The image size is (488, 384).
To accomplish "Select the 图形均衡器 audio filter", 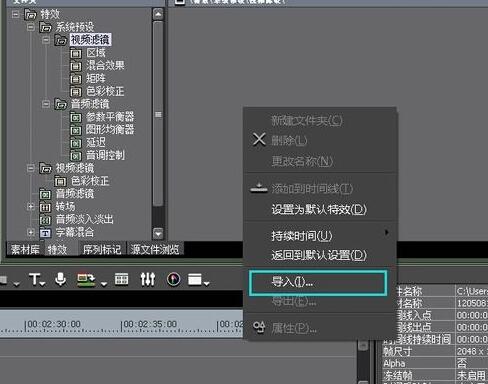I will coord(110,129).
